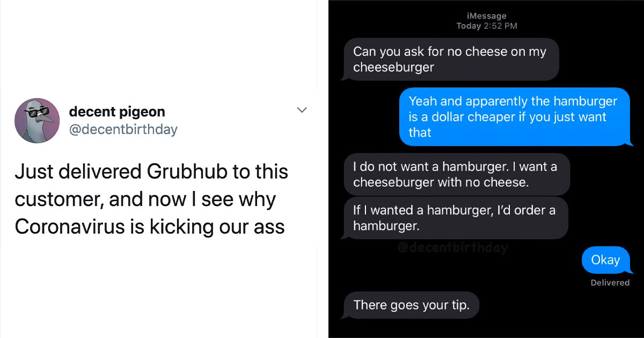Select the @decentbirthday username handle
Image resolution: width=644 pixels, height=338 pixels.
[x=123, y=129]
